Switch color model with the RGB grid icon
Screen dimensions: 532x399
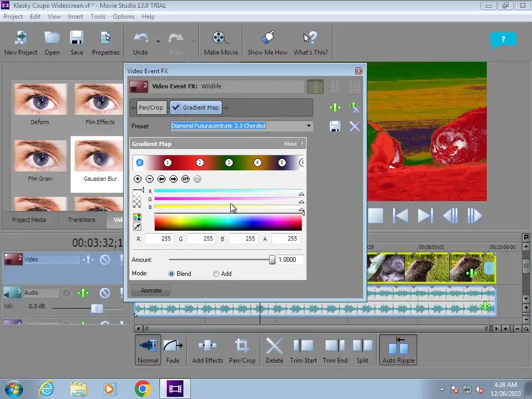click(x=137, y=217)
